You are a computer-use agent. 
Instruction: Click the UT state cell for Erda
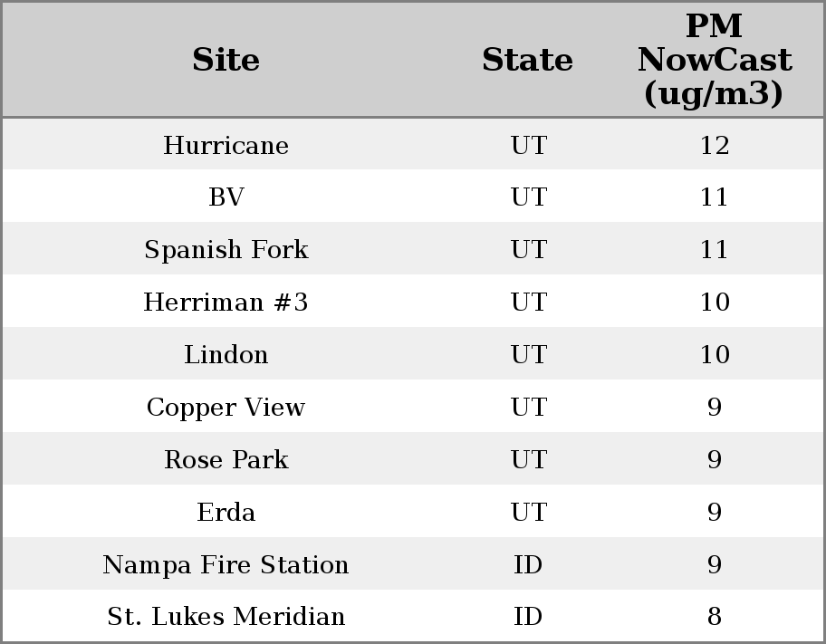click(x=528, y=513)
